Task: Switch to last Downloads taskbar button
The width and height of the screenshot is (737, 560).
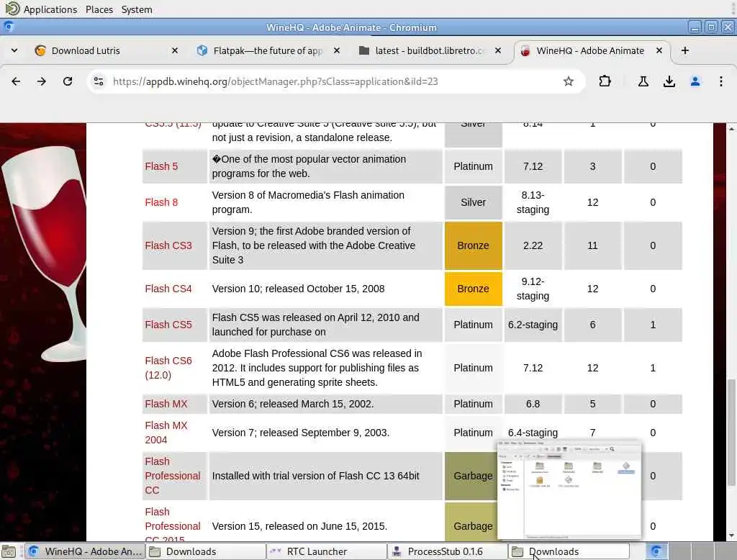Action: coord(569,551)
